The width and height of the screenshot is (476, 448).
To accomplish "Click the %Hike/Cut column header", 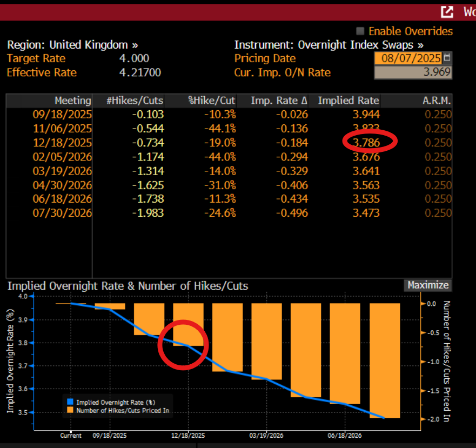I will click(212, 101).
